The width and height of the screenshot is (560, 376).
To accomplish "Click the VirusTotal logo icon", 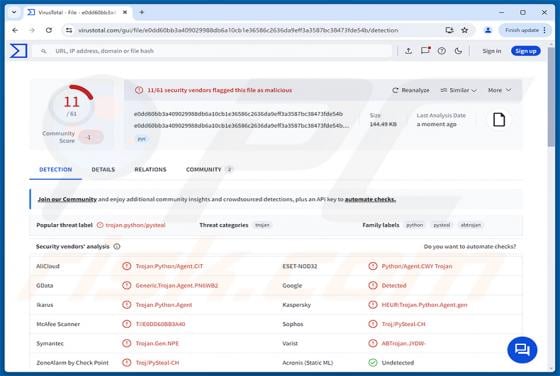I will 19,51.
